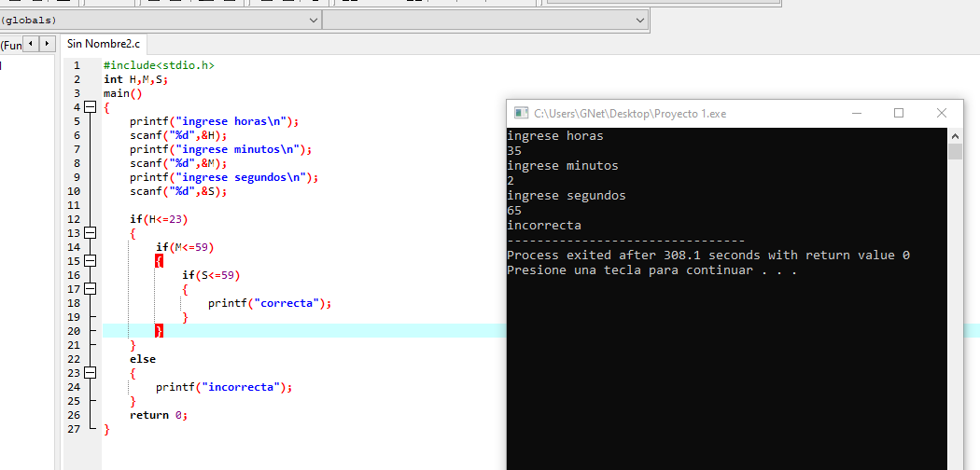Screen dimensions: 980x470
Task: Click the main() line in code
Action: coord(123,93)
